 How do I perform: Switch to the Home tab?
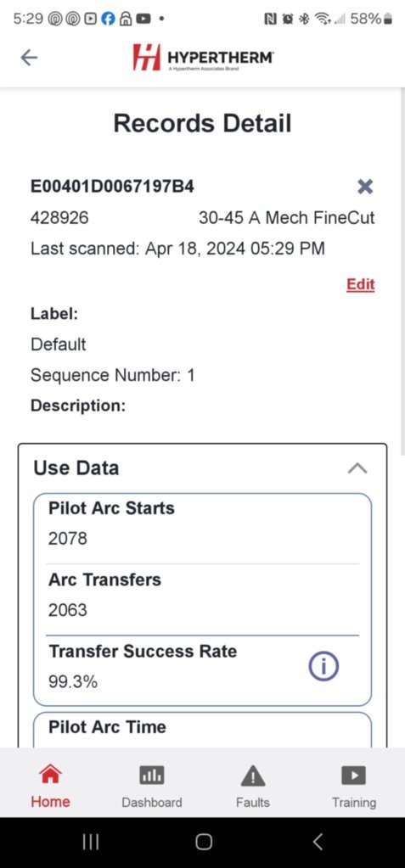tap(50, 786)
